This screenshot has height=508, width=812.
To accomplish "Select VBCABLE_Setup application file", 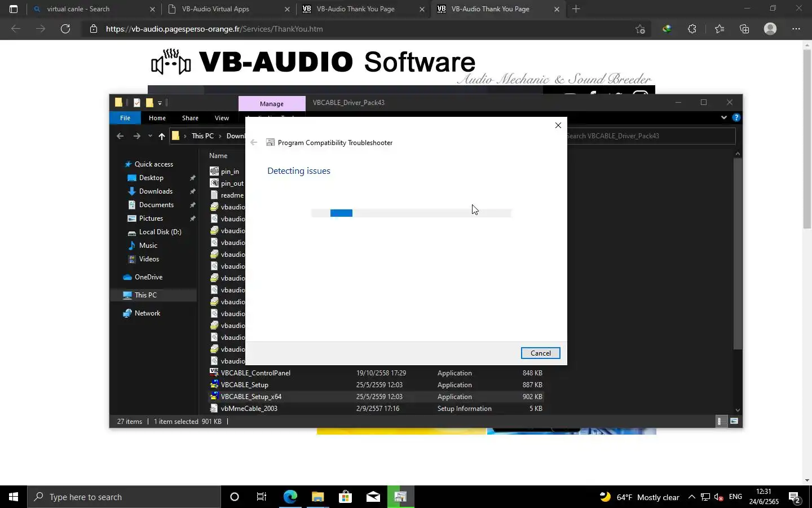I will 244,385.
